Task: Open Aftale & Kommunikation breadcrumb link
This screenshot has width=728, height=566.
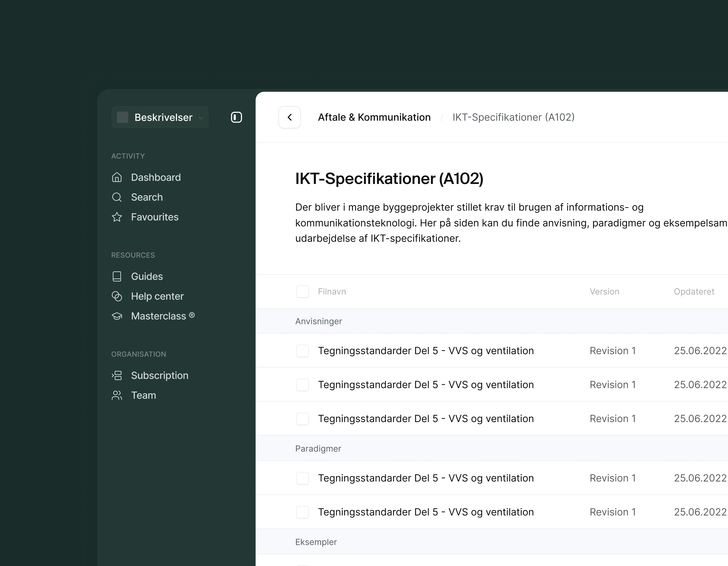Action: [x=374, y=117]
